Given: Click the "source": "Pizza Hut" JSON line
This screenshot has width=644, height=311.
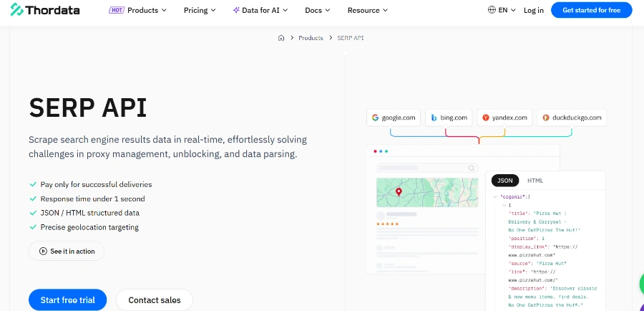Looking at the screenshot, I should (537, 263).
